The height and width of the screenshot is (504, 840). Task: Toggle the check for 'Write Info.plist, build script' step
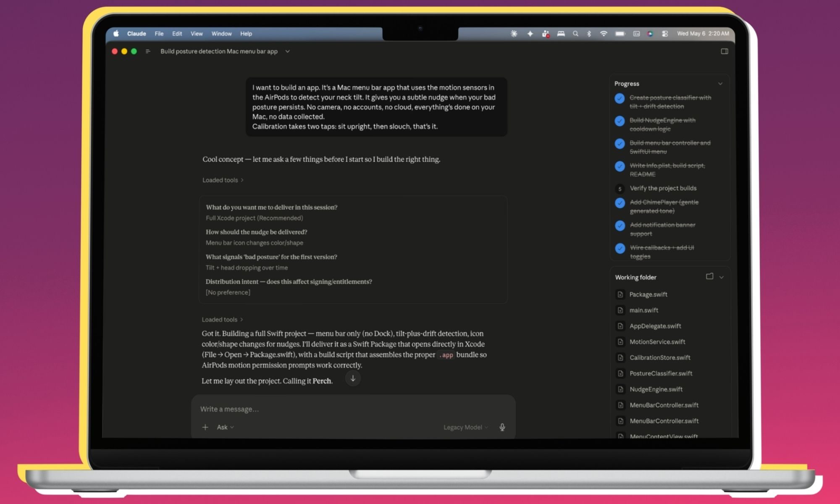619,166
